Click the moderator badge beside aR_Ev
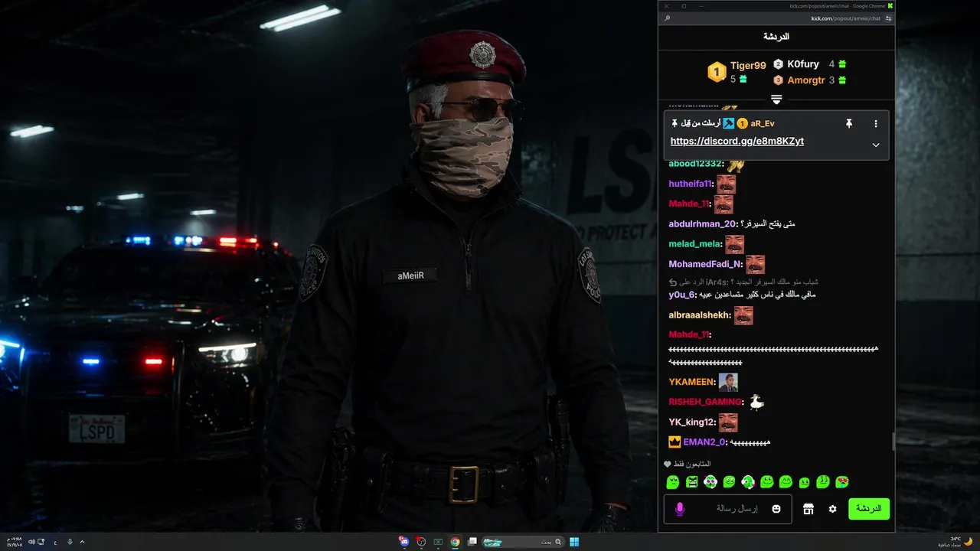The height and width of the screenshot is (551, 980). point(729,123)
